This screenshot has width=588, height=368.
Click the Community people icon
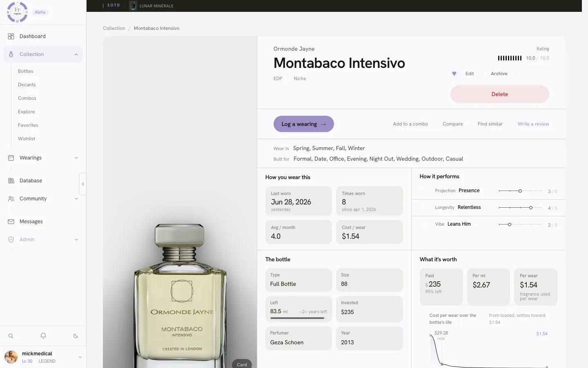click(x=11, y=199)
